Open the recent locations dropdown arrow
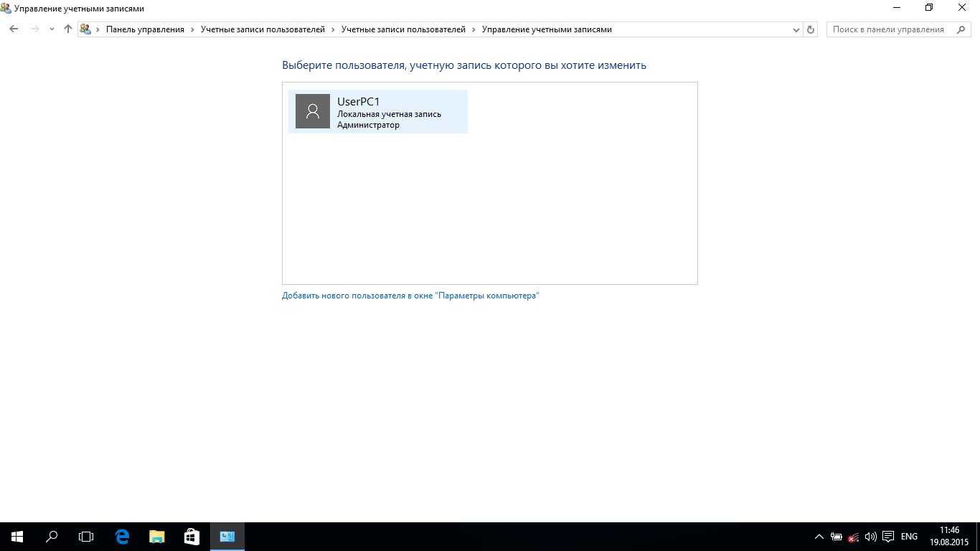The height and width of the screenshot is (551, 980). [x=52, y=29]
